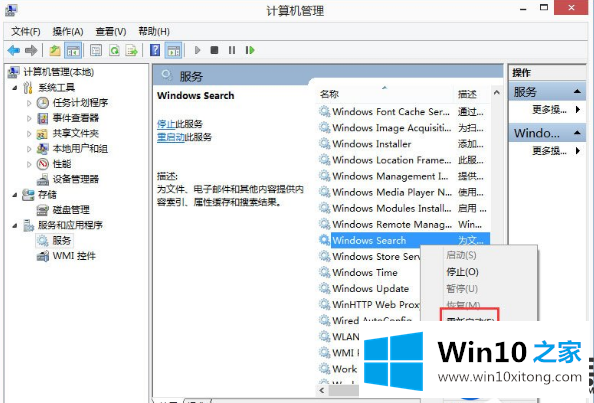The image size is (594, 403).
Task: Click the Forward arrow toolbar icon
Action: coord(31,50)
